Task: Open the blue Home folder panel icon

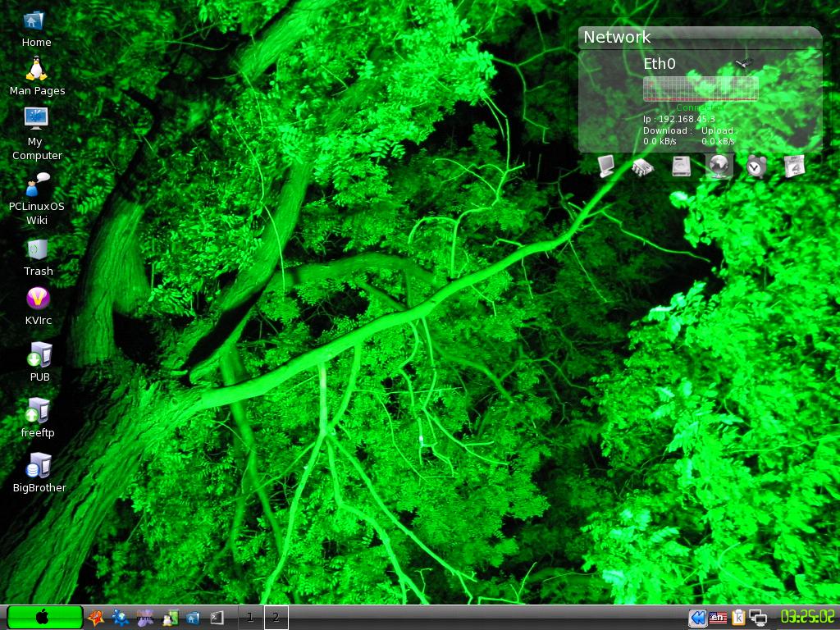Action: tap(193, 619)
